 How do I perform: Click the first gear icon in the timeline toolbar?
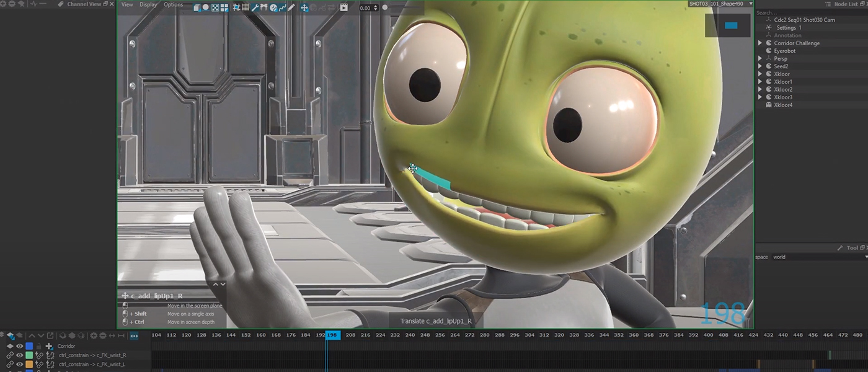(94, 335)
